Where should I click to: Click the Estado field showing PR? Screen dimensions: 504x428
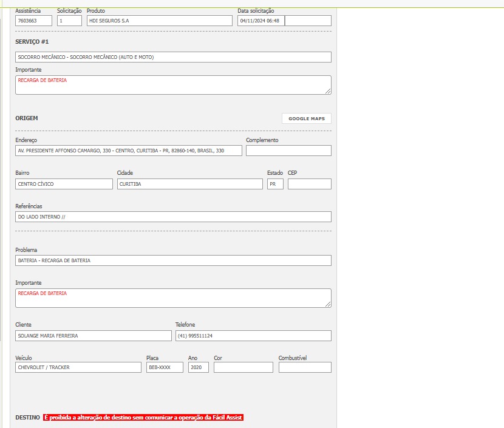[274, 184]
